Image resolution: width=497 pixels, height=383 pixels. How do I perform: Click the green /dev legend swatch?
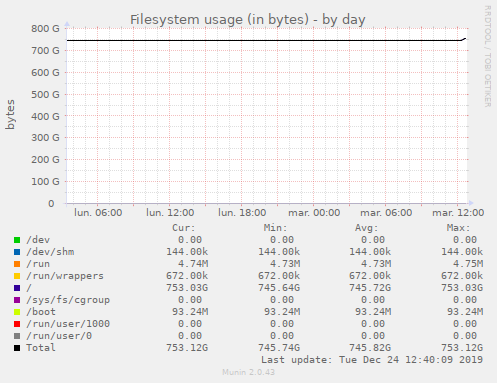(17, 240)
